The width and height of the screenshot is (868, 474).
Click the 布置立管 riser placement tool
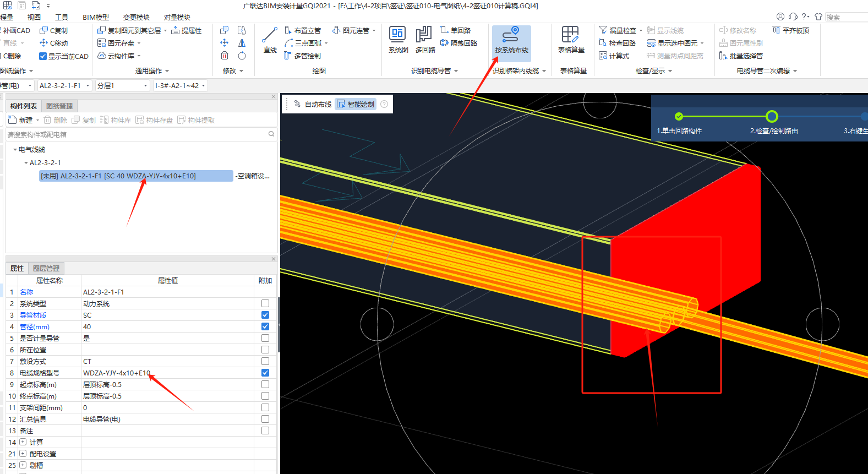coord(303,30)
